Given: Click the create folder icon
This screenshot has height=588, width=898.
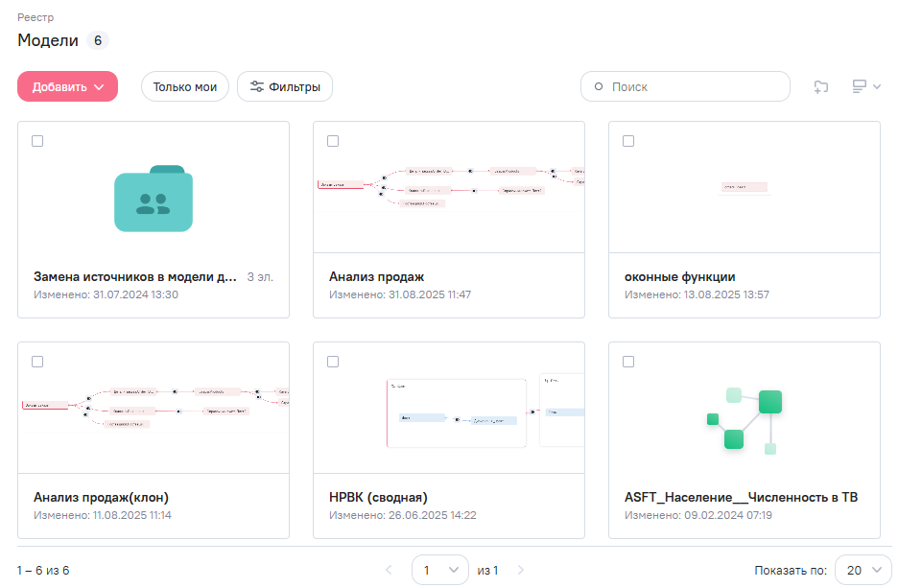Looking at the screenshot, I should point(820,87).
